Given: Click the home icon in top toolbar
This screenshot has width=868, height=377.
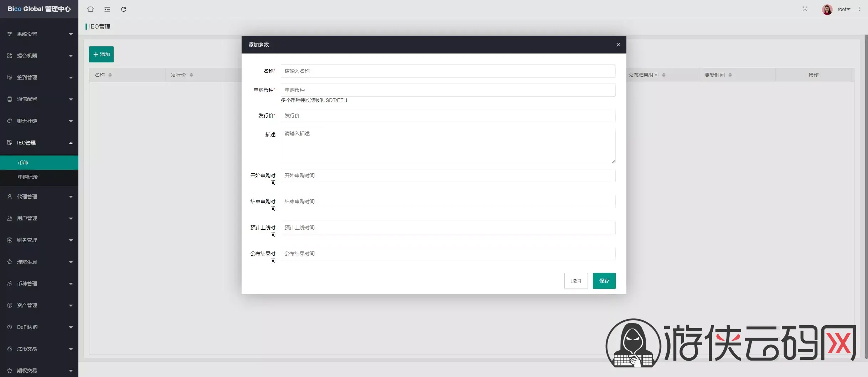Looking at the screenshot, I should (91, 9).
